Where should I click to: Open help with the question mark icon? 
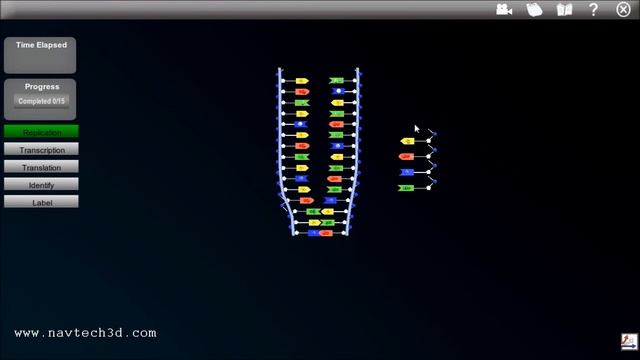(x=593, y=9)
